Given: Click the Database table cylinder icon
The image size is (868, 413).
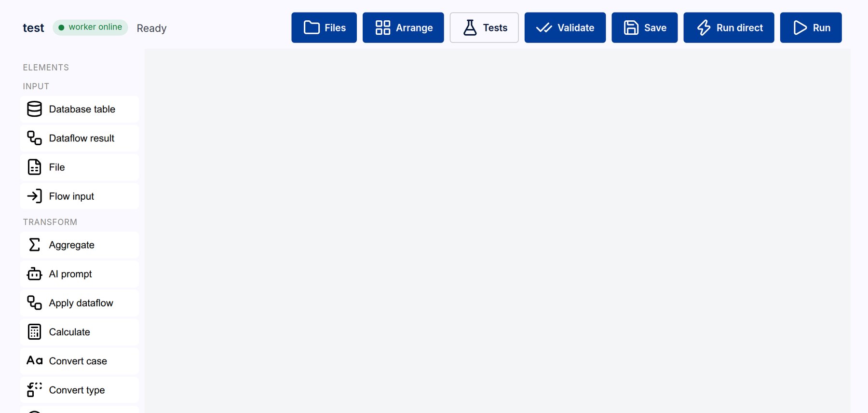Looking at the screenshot, I should click(x=34, y=109).
